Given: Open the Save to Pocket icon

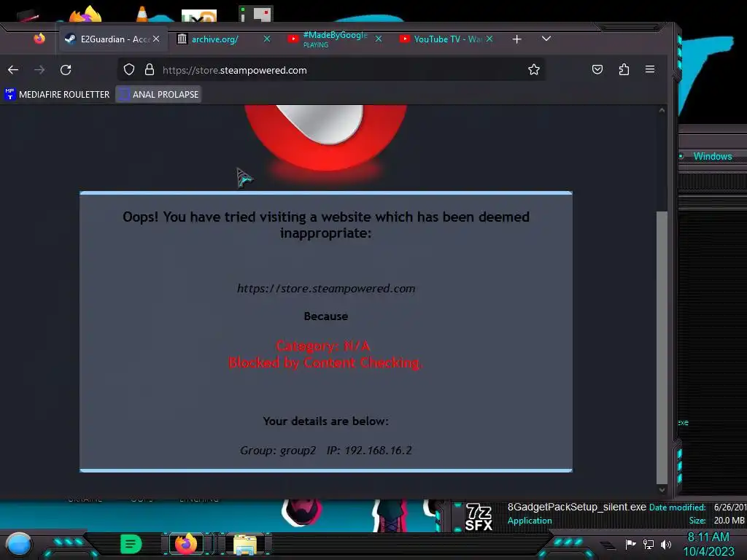Looking at the screenshot, I should pyautogui.click(x=597, y=69).
